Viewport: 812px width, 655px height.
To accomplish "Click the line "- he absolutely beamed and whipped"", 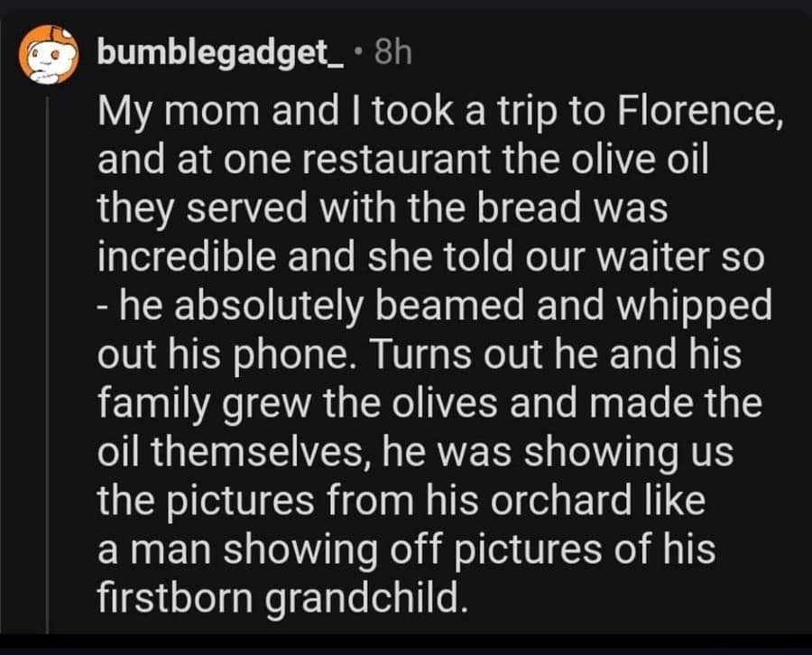I will [x=435, y=307].
